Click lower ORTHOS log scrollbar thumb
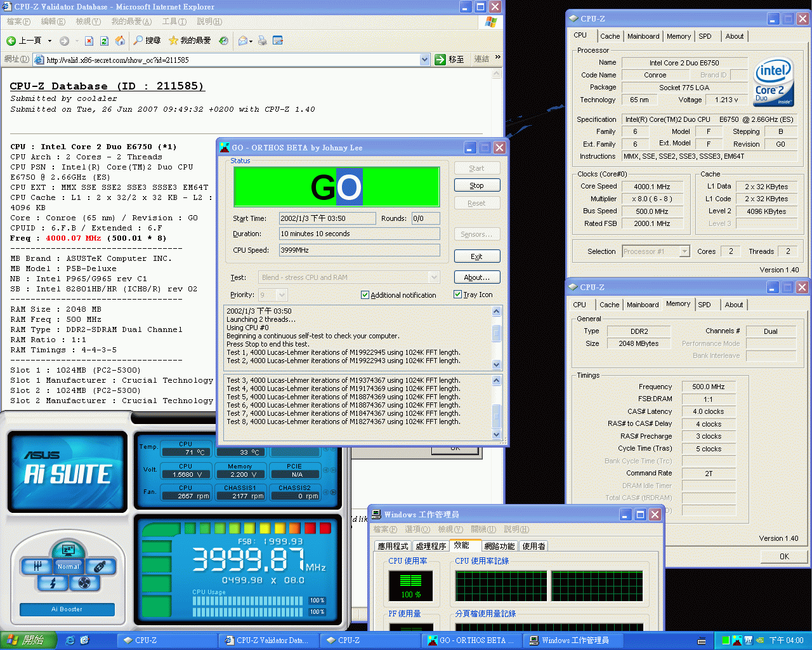 pos(497,416)
